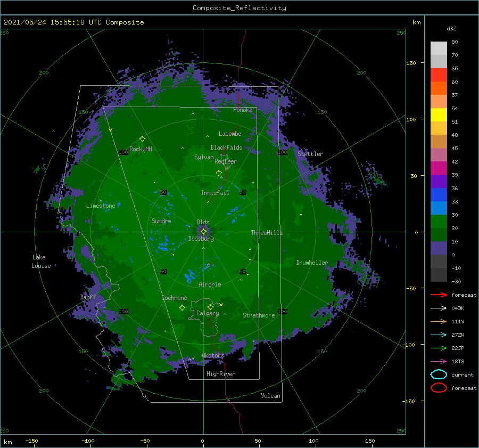Click the purple 10 dBZ color swatch
This screenshot has width=479, height=448.
click(439, 248)
